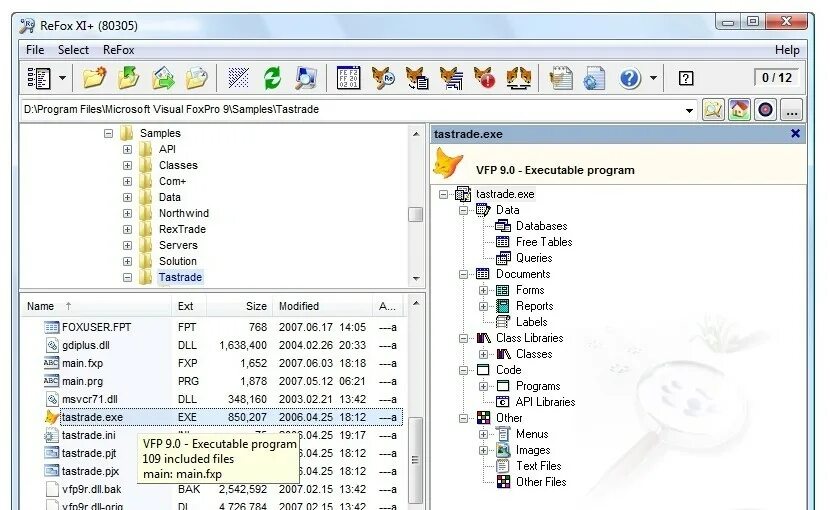Select Databases in project tree
Viewport: 830px width, 510px height.
coord(542,226)
